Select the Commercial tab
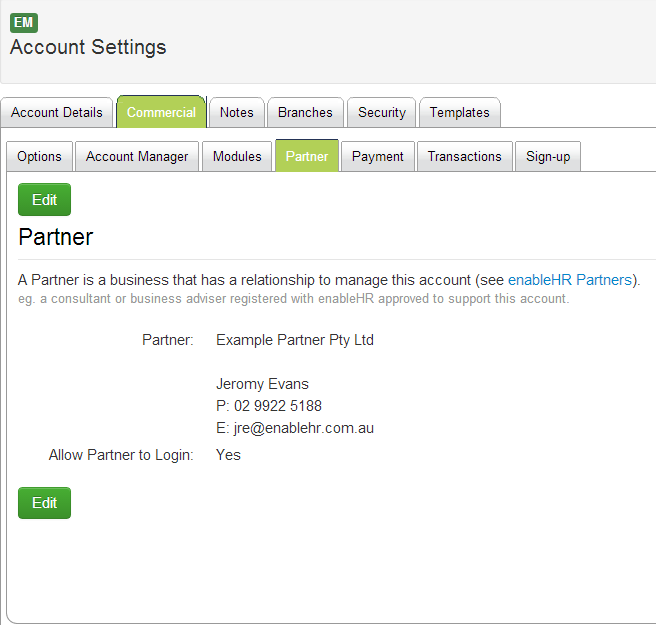 161,113
